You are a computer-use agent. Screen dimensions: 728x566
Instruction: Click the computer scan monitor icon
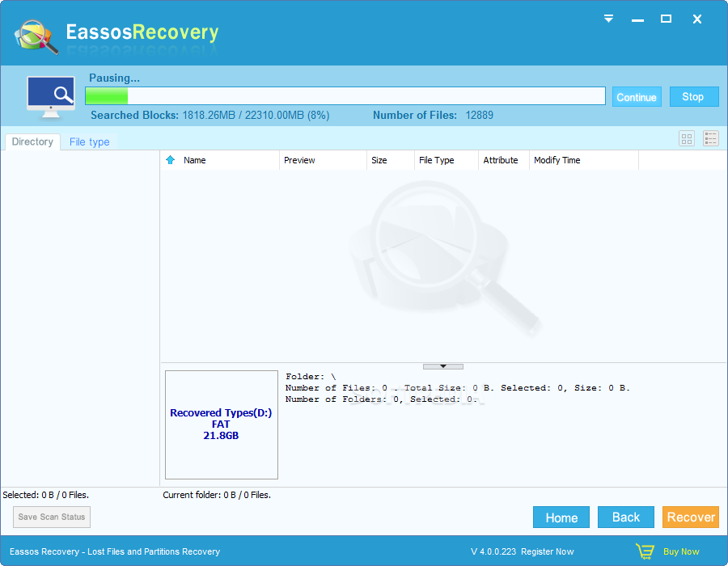click(51, 97)
